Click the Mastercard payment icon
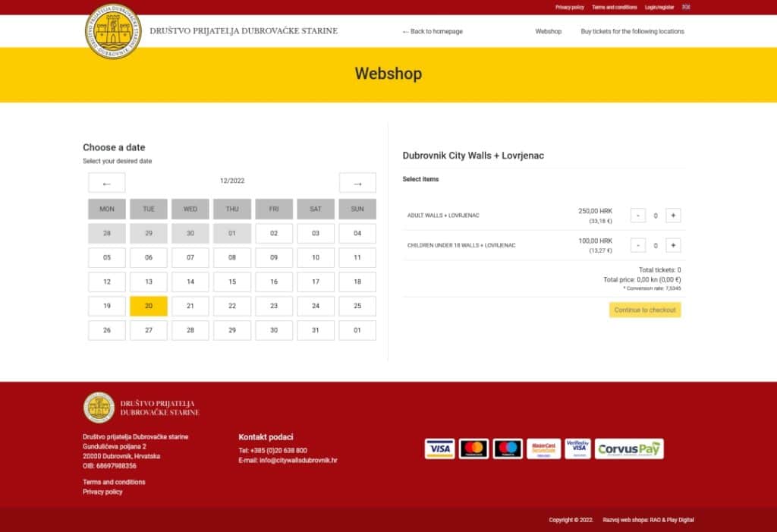Screen dimensions: 777x532 (x=473, y=449)
